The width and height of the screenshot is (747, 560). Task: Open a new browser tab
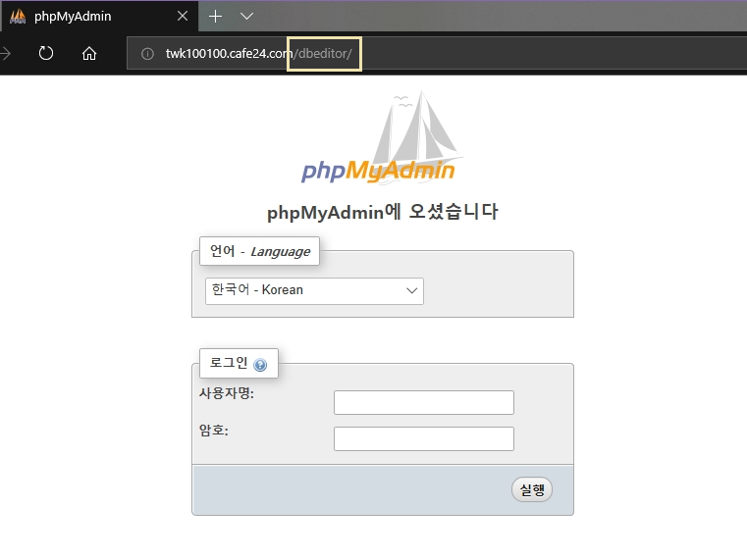(215, 16)
